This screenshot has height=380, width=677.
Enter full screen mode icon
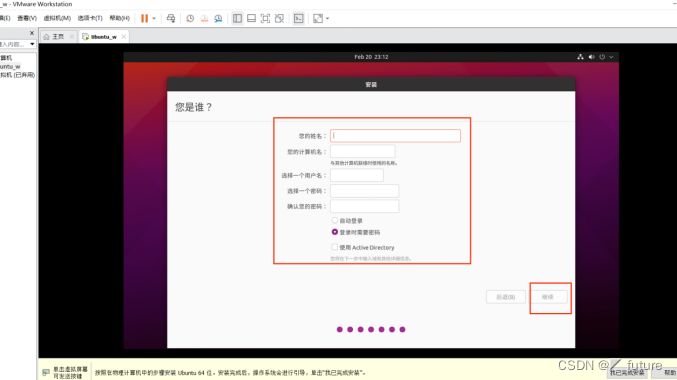point(266,18)
